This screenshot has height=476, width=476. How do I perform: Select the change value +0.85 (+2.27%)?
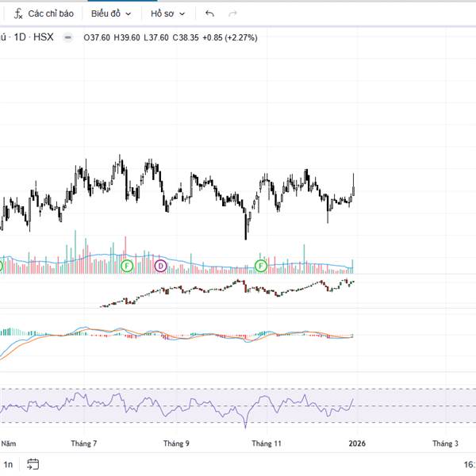pos(230,37)
